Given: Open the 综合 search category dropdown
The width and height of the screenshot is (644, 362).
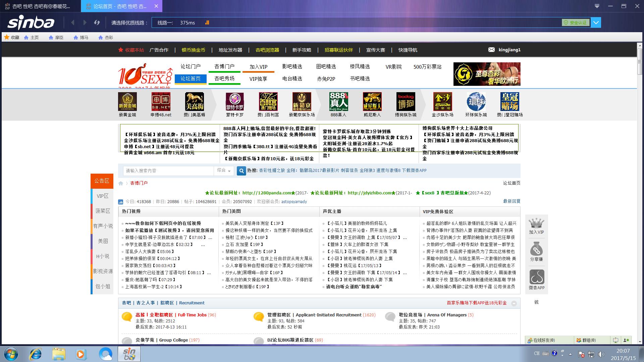Looking at the screenshot, I should tap(224, 171).
